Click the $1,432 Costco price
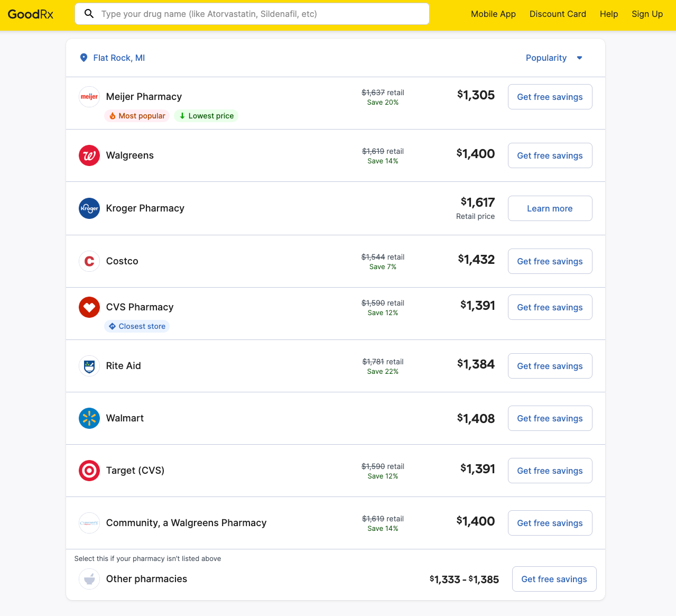Viewport: 676px width, 616px height. pos(476,260)
